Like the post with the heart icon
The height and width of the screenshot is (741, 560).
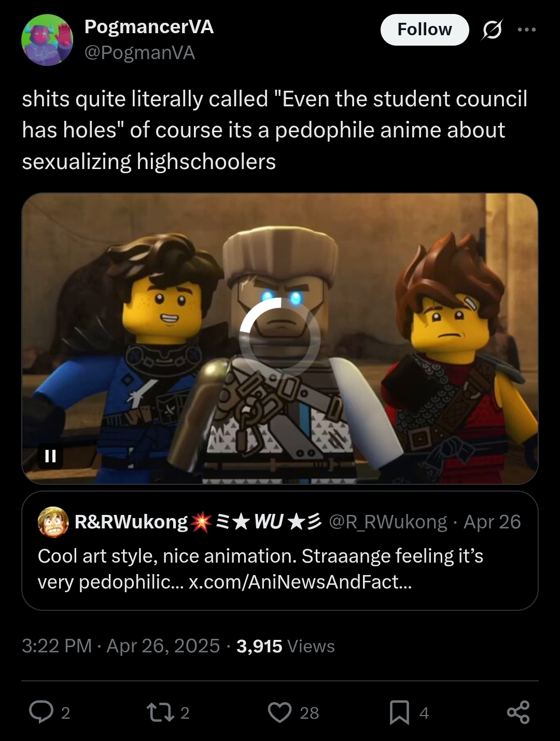[280, 712]
